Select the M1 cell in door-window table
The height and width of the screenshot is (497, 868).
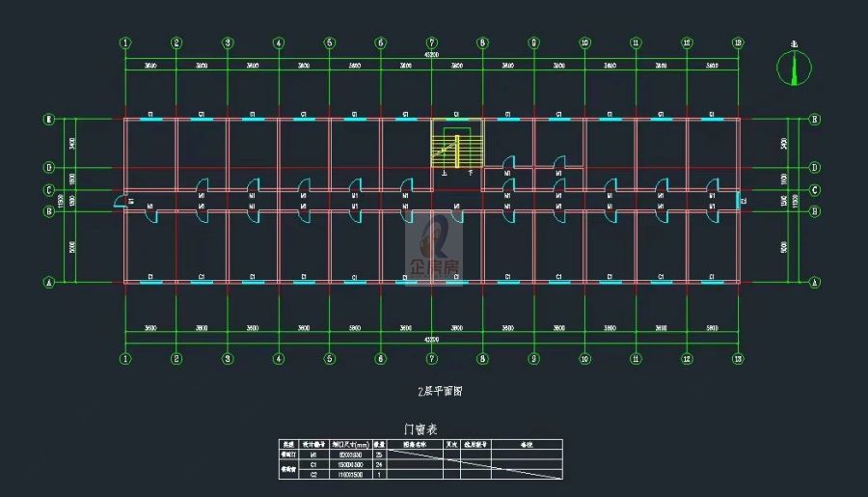[313, 455]
